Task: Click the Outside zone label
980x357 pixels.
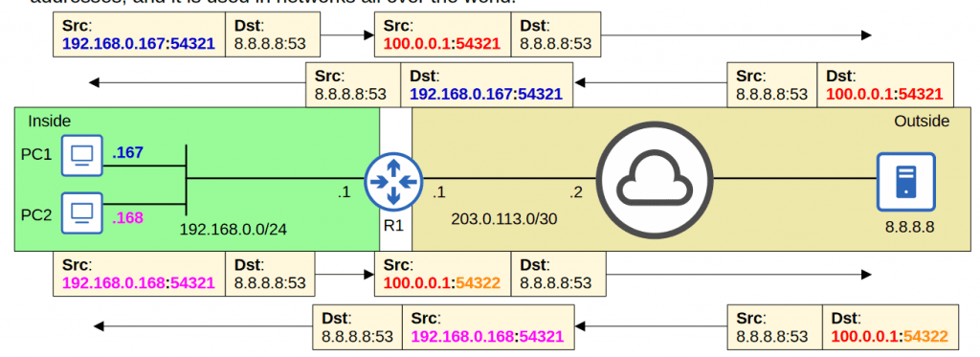Action: (x=923, y=121)
